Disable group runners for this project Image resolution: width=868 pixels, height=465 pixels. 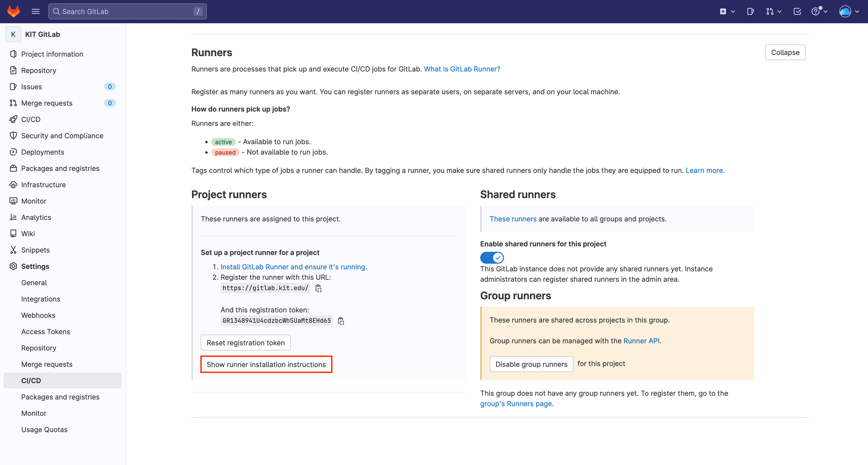click(531, 364)
